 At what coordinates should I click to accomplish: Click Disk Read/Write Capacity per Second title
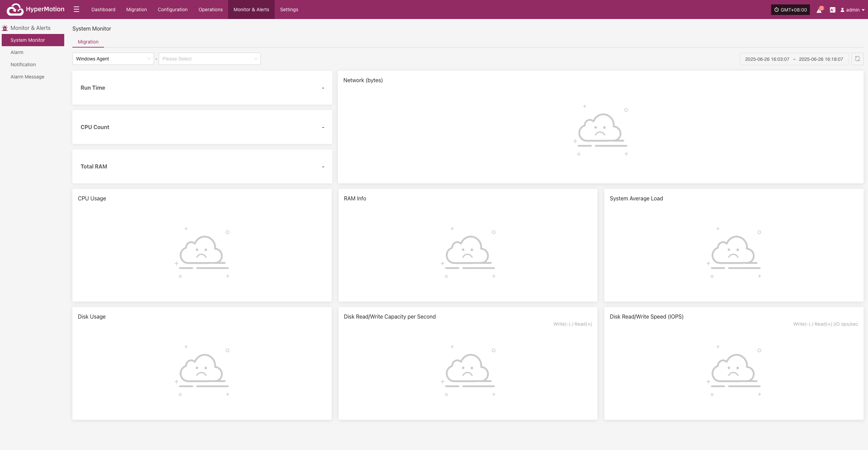point(389,317)
